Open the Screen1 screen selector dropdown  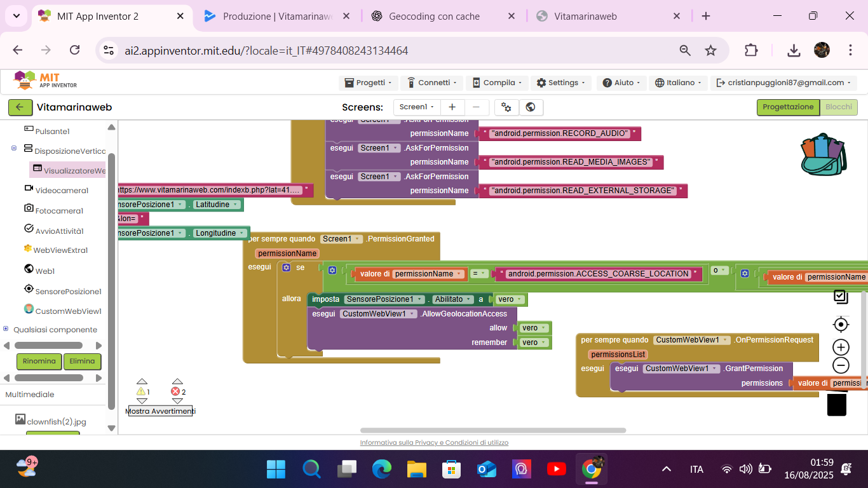[x=416, y=107]
